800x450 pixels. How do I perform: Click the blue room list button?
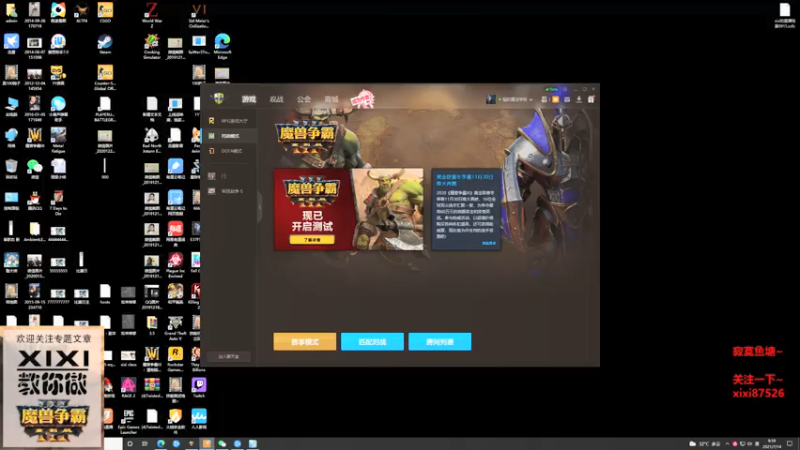[440, 342]
